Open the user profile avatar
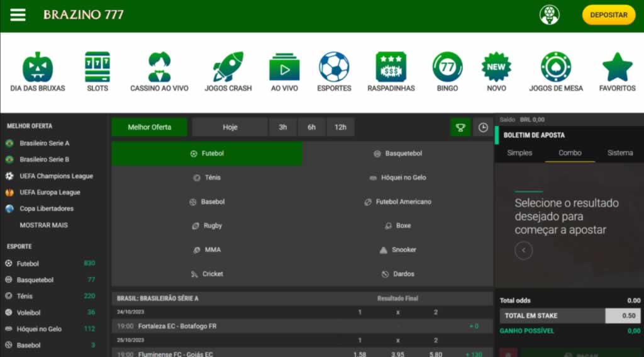Viewport: 644px width, 357px height. pos(549,15)
